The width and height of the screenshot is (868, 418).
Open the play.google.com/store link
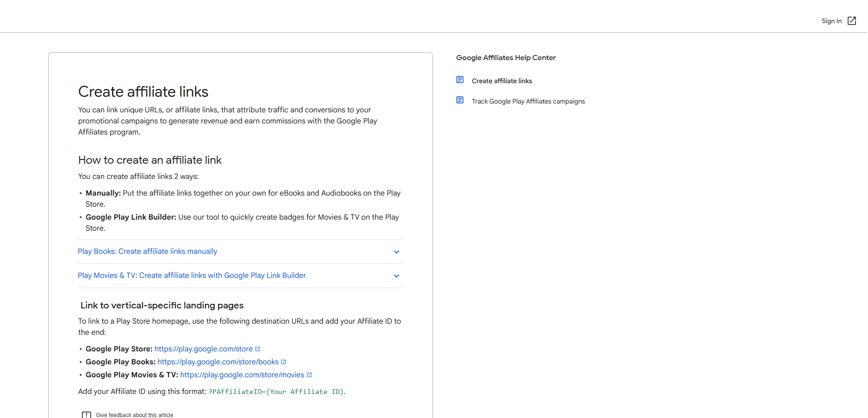(203, 349)
